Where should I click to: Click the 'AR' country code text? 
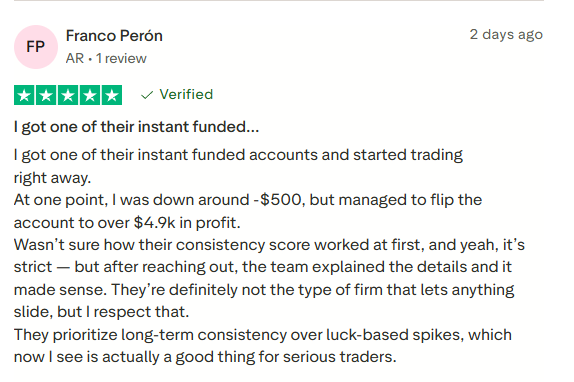click(x=75, y=59)
